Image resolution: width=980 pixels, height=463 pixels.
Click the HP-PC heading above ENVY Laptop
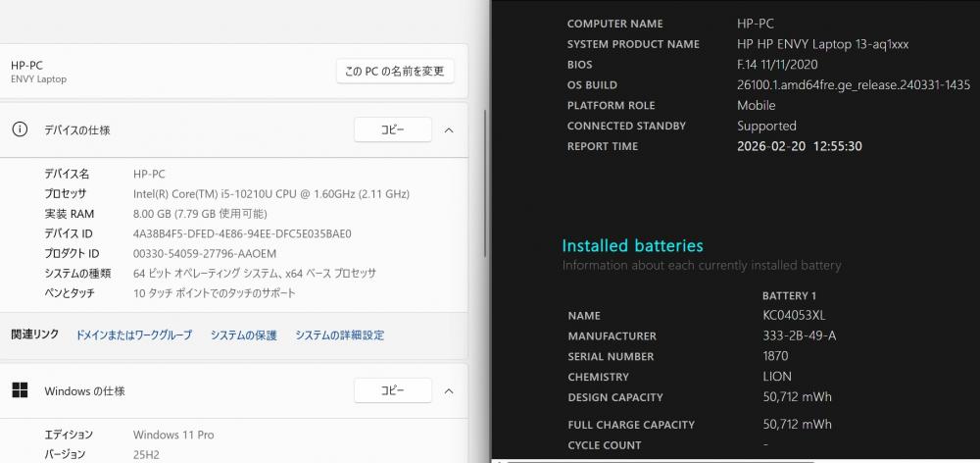(x=26, y=65)
